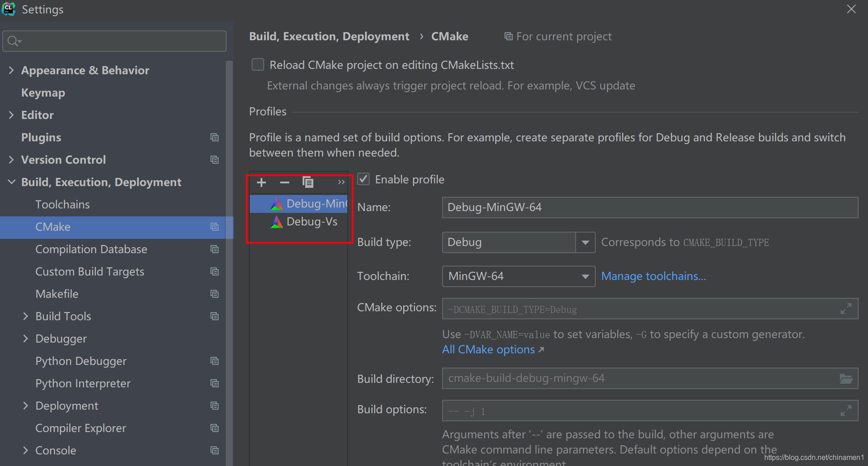The width and height of the screenshot is (868, 466).
Task: Browse build directory folder icon
Action: [846, 378]
